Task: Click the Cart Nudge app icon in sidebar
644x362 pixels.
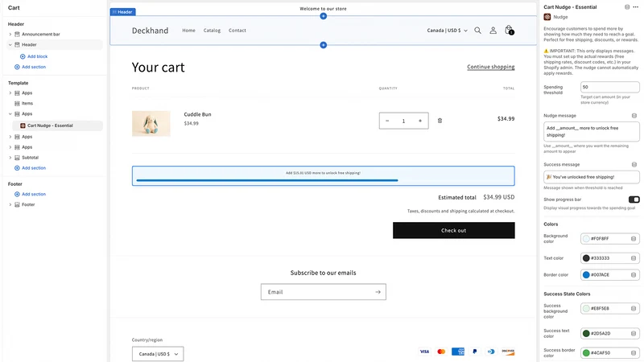Action: click(x=23, y=125)
